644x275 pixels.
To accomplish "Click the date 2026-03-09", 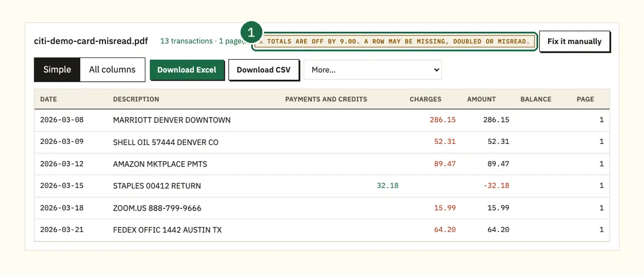I will coord(62,142).
